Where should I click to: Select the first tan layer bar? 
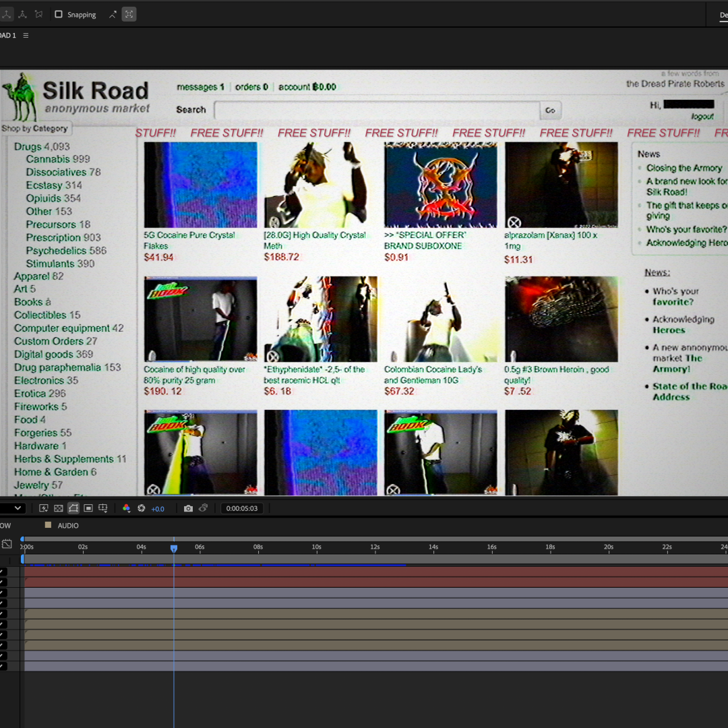point(376,614)
